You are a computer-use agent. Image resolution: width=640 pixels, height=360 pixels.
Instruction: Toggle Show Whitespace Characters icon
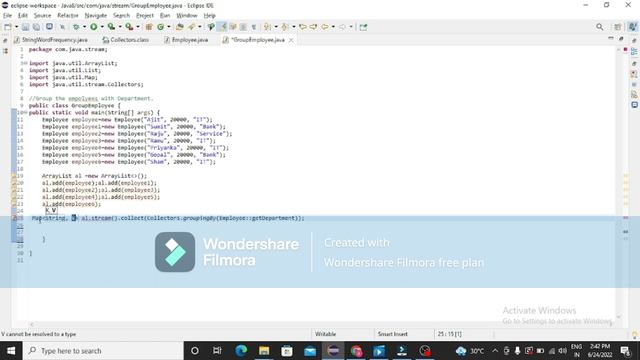tap(253, 27)
